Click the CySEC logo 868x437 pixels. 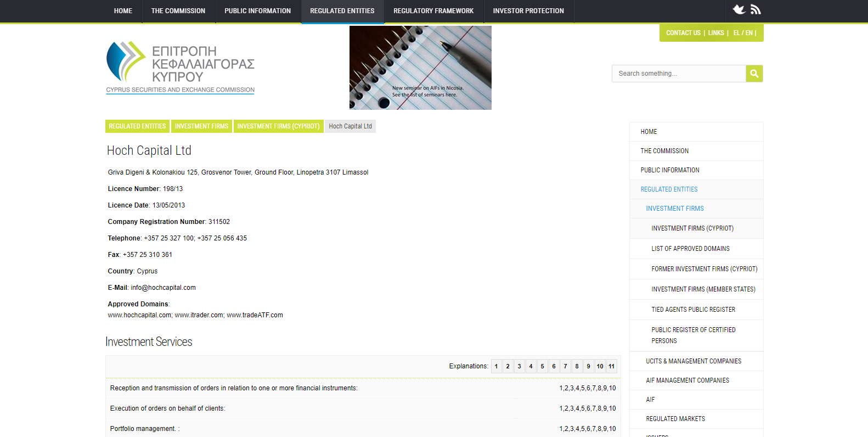click(x=181, y=68)
